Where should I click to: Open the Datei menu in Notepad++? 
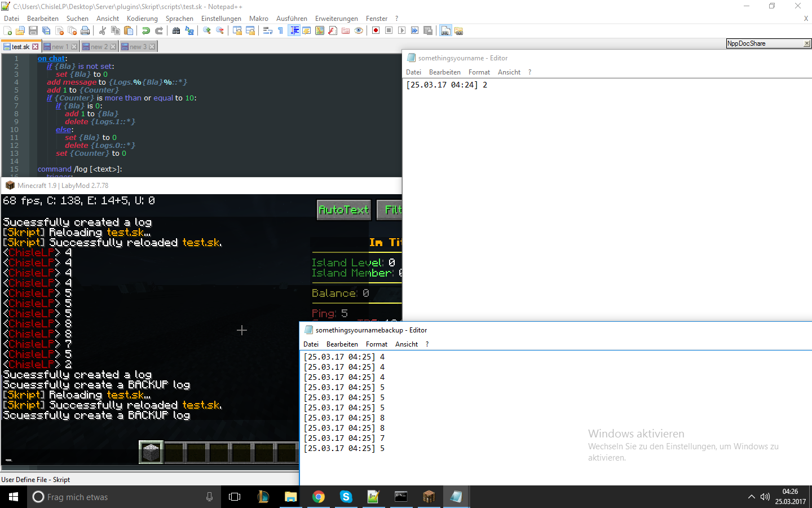click(12, 19)
